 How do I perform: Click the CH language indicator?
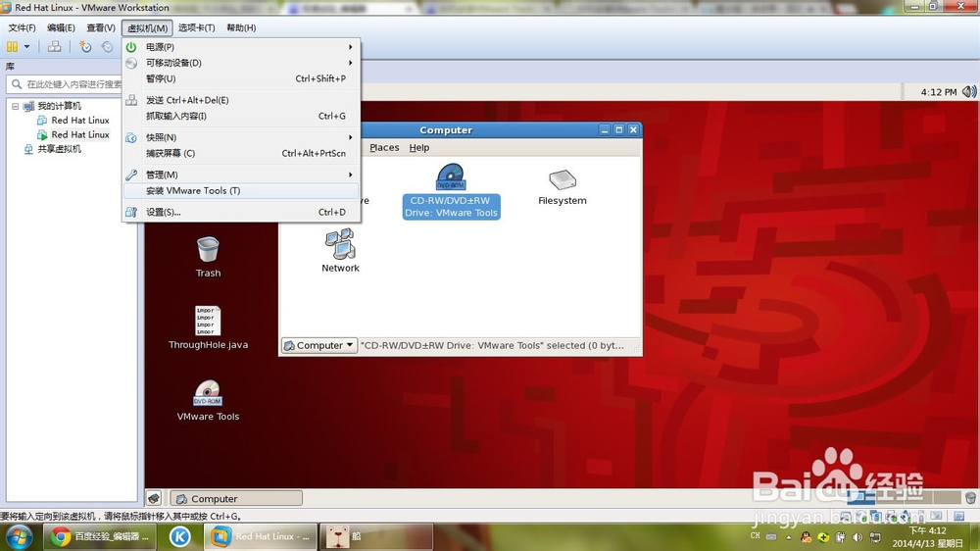tap(755, 536)
